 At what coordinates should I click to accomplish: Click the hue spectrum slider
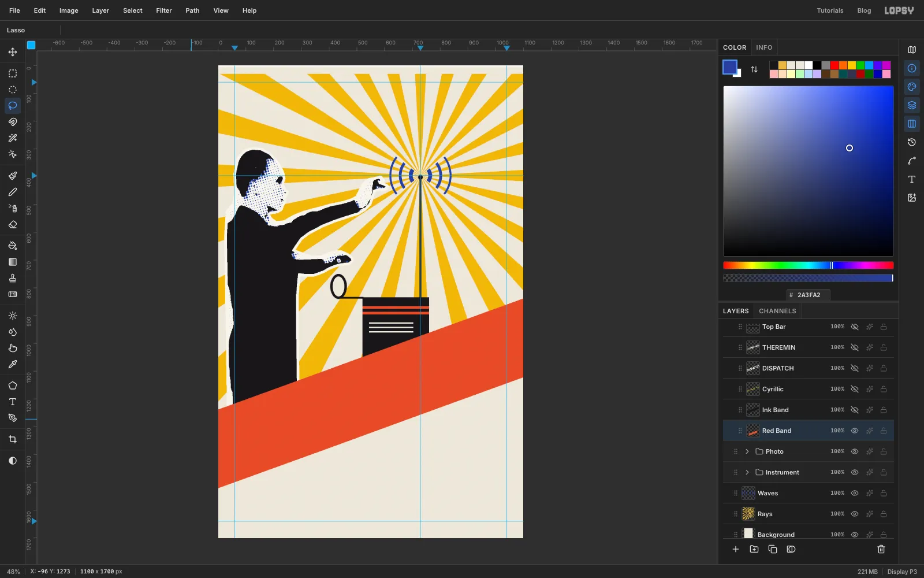click(x=808, y=265)
